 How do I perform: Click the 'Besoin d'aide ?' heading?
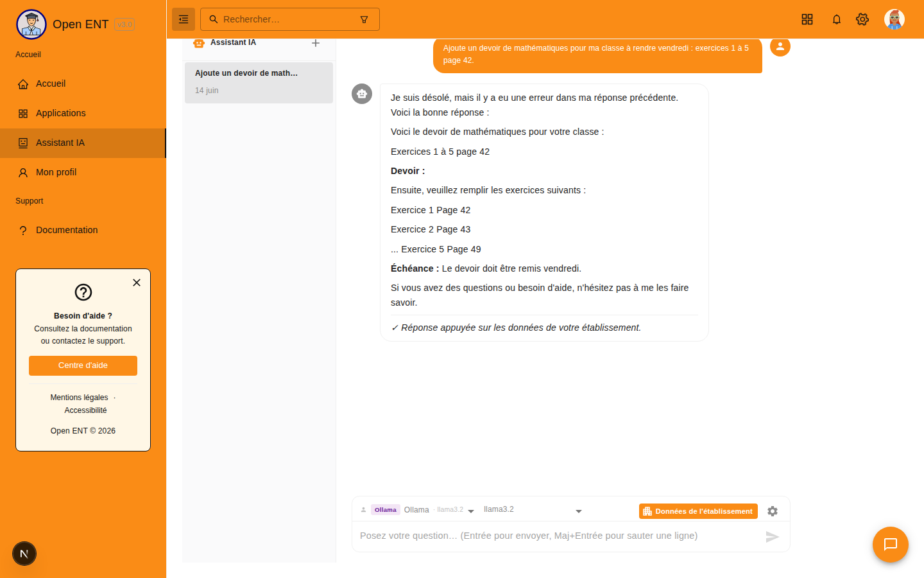pyautogui.click(x=83, y=316)
